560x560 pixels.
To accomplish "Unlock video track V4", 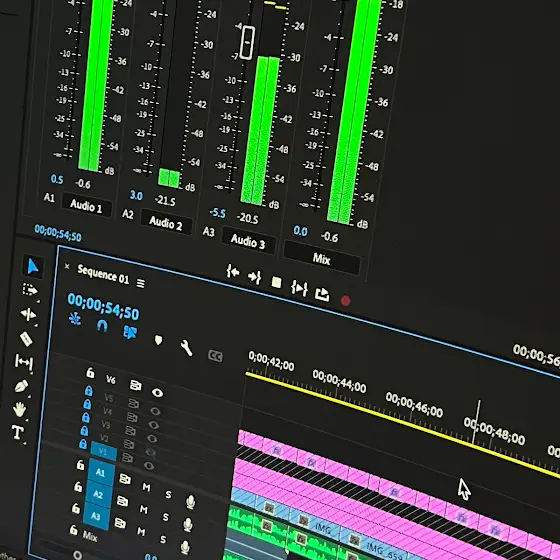I will (87, 404).
